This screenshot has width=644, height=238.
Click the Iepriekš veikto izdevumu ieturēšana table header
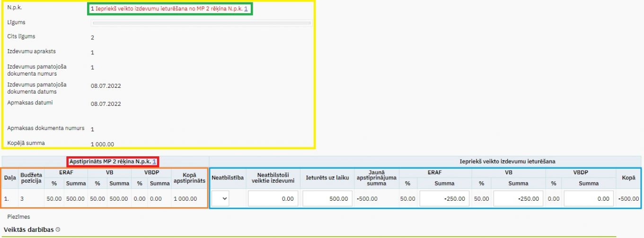[x=507, y=161]
